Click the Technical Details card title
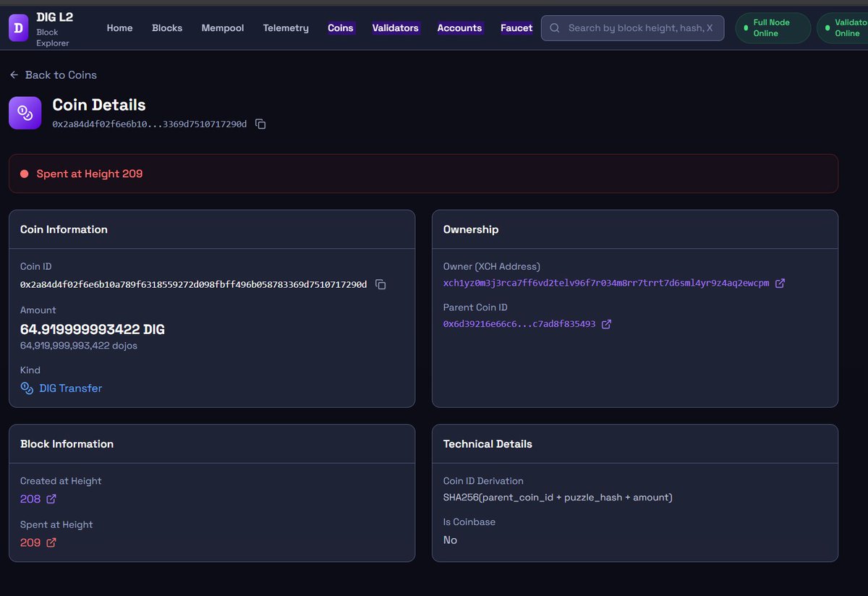Viewport: 868px width, 596px height. click(x=488, y=444)
